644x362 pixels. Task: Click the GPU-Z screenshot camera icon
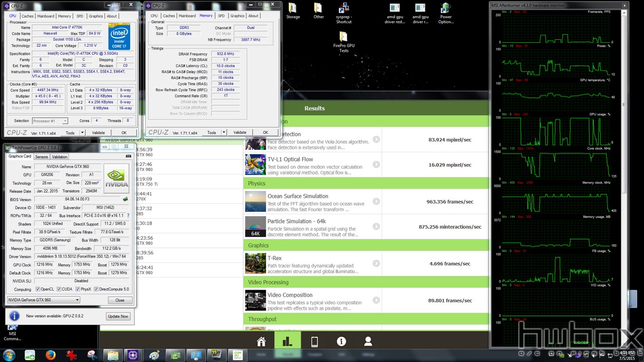pos(128,157)
